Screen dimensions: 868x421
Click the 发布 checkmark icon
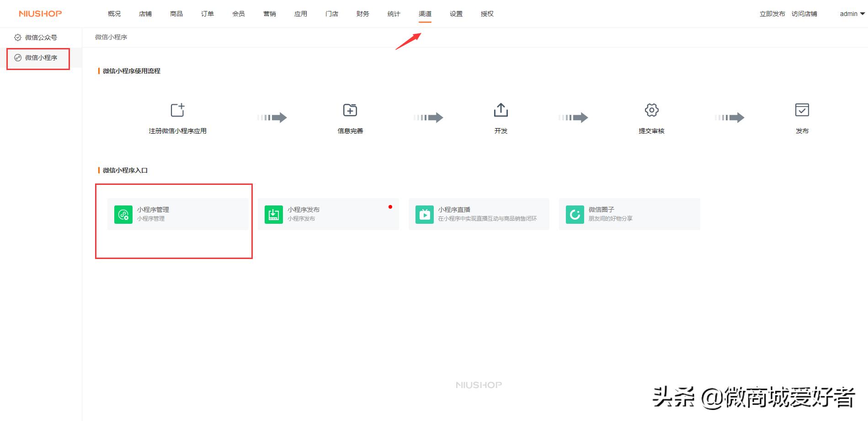pyautogui.click(x=802, y=110)
